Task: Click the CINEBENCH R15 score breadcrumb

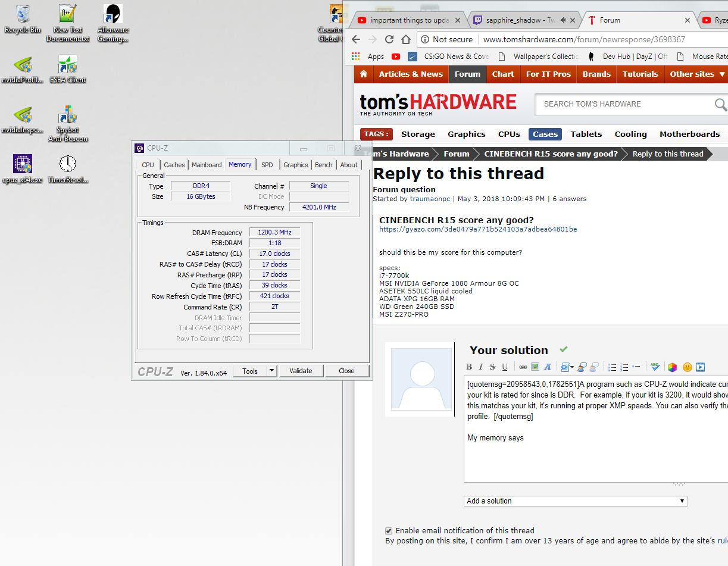Action: tap(551, 154)
